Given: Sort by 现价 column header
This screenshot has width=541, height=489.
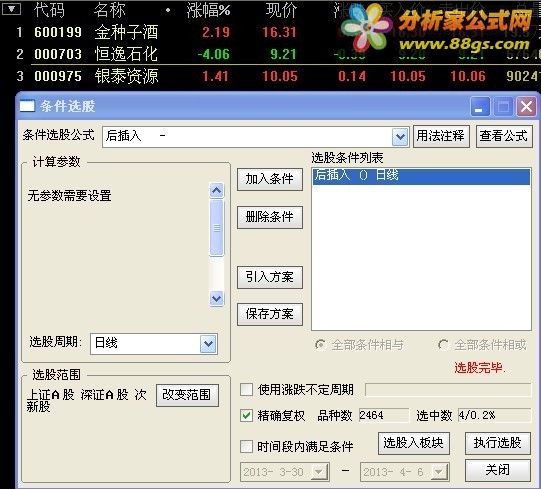Looking at the screenshot, I should point(281,10).
